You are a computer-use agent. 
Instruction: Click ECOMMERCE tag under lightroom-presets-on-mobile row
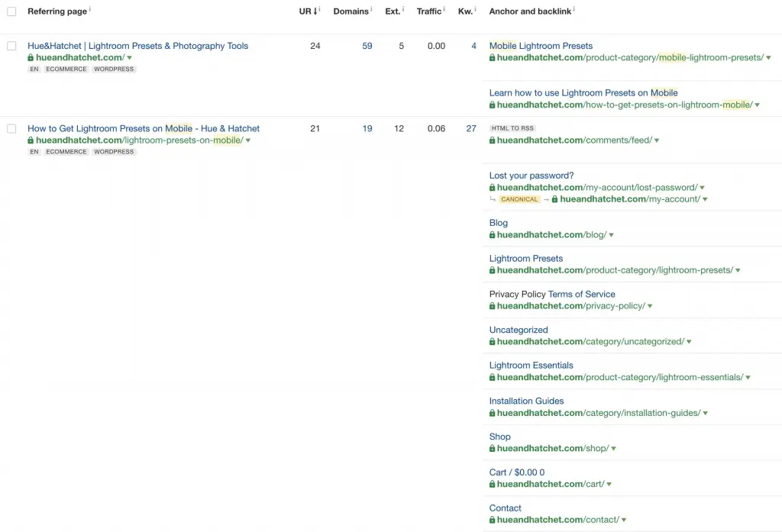pyautogui.click(x=66, y=152)
